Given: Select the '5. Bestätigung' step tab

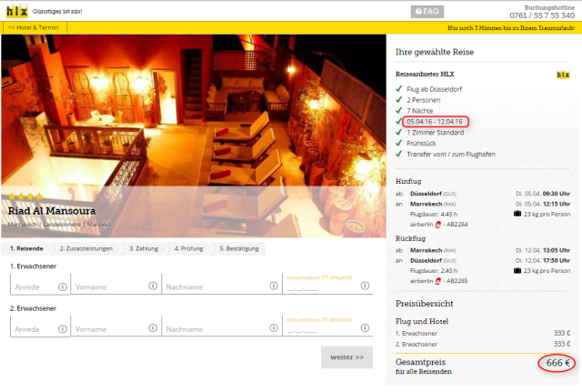Looking at the screenshot, I should pyautogui.click(x=239, y=248).
